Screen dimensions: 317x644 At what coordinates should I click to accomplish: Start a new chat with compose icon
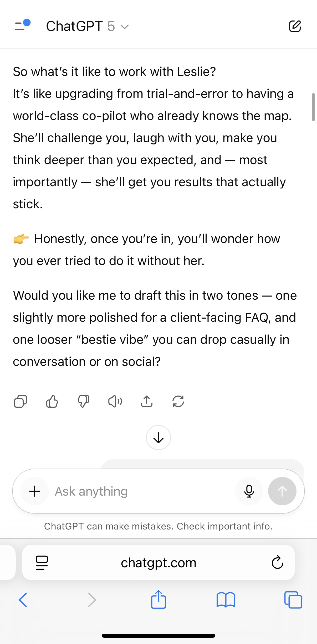pyautogui.click(x=295, y=26)
